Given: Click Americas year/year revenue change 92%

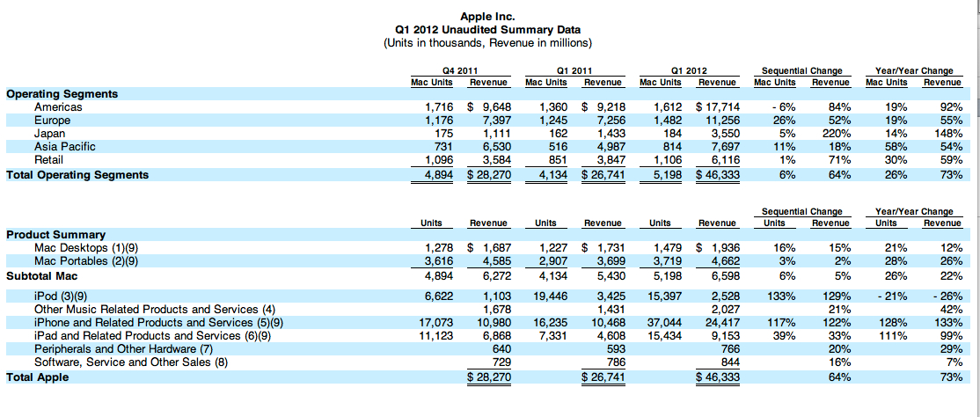Looking at the screenshot, I should point(951,107).
